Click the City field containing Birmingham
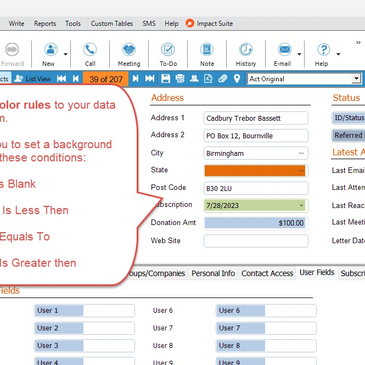 (x=256, y=153)
